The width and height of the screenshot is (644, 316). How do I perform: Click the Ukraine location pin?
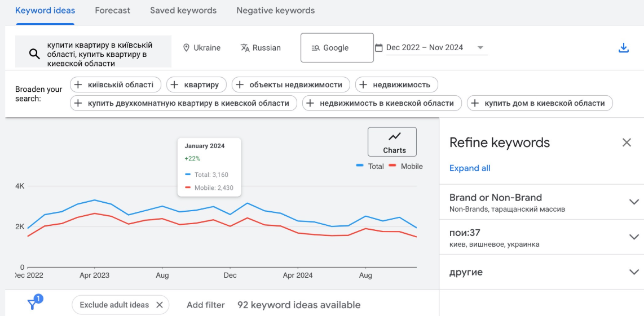[x=187, y=48]
